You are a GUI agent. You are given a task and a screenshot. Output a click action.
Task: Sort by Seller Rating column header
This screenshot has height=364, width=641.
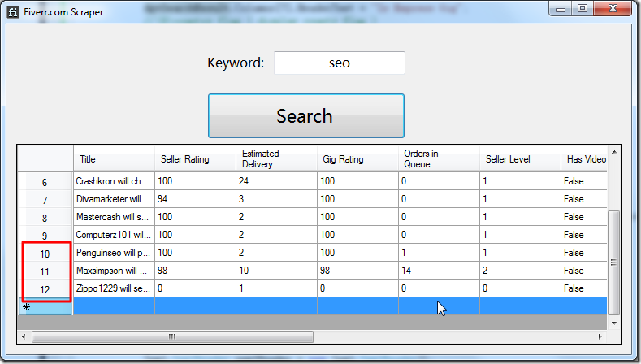coord(195,158)
